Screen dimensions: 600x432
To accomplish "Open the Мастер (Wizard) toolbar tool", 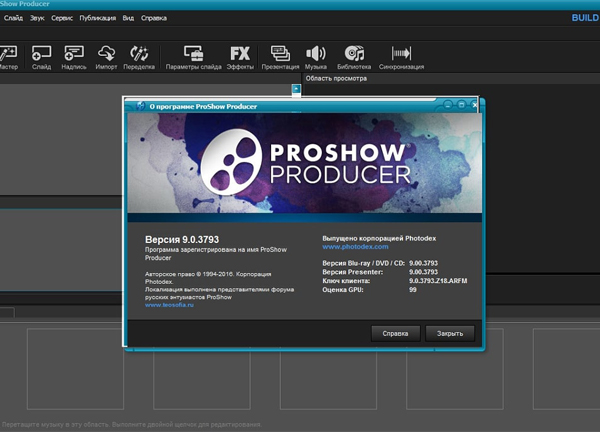I will [8, 56].
